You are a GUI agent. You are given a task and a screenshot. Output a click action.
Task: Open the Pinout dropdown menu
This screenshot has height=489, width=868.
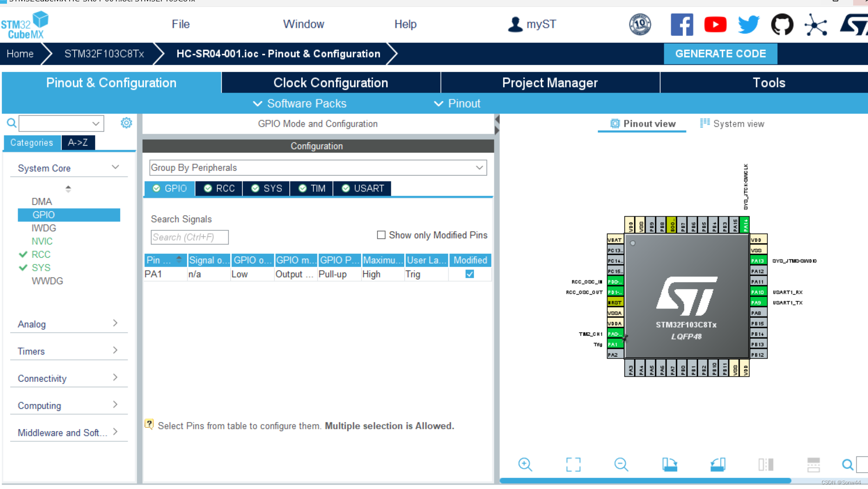click(x=457, y=103)
